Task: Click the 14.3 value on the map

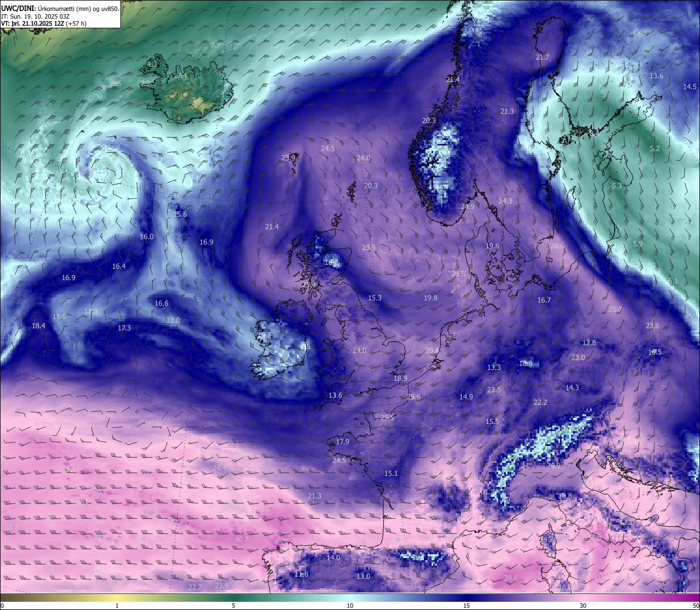Action: (572, 387)
